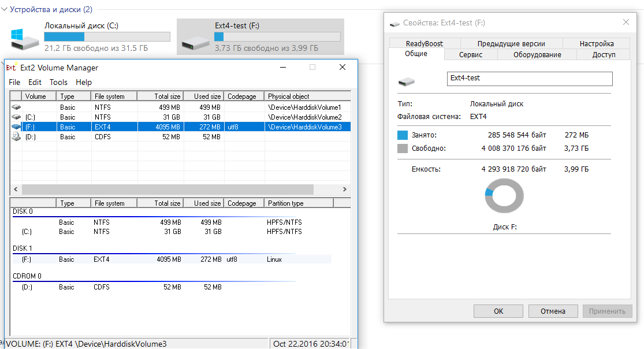
Task: Click the Отмена button
Action: coord(553,311)
